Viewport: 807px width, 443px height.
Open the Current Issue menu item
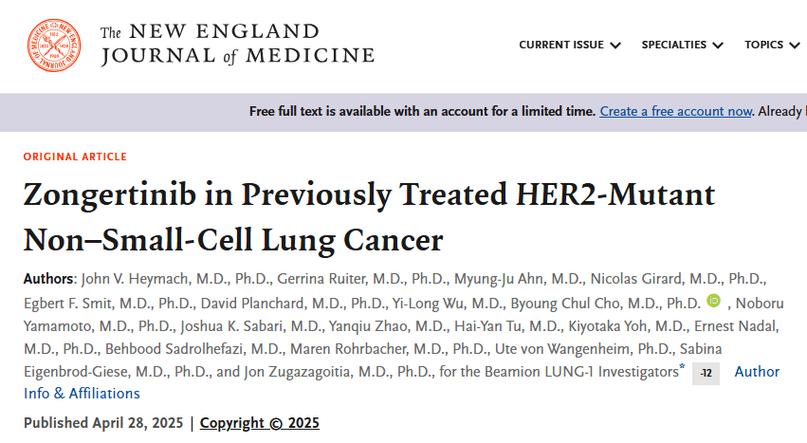[561, 45]
